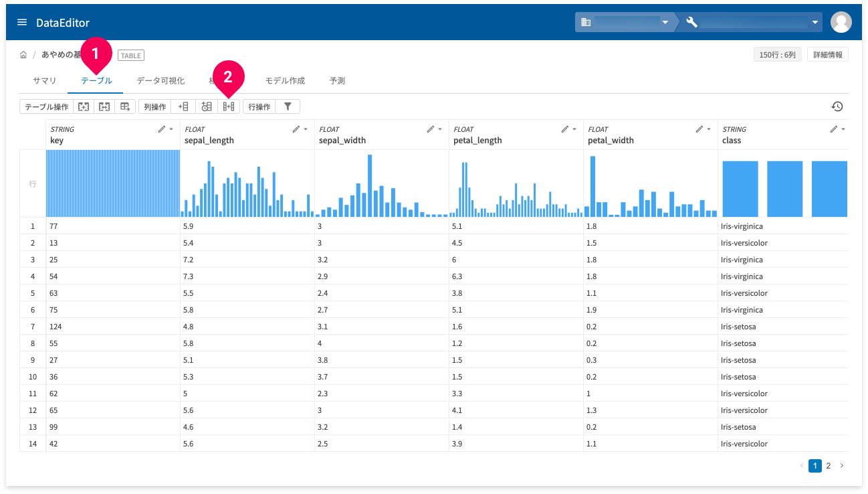This screenshot has width=868, height=494.
Task: Open operation history clock icon
Action: coord(837,106)
